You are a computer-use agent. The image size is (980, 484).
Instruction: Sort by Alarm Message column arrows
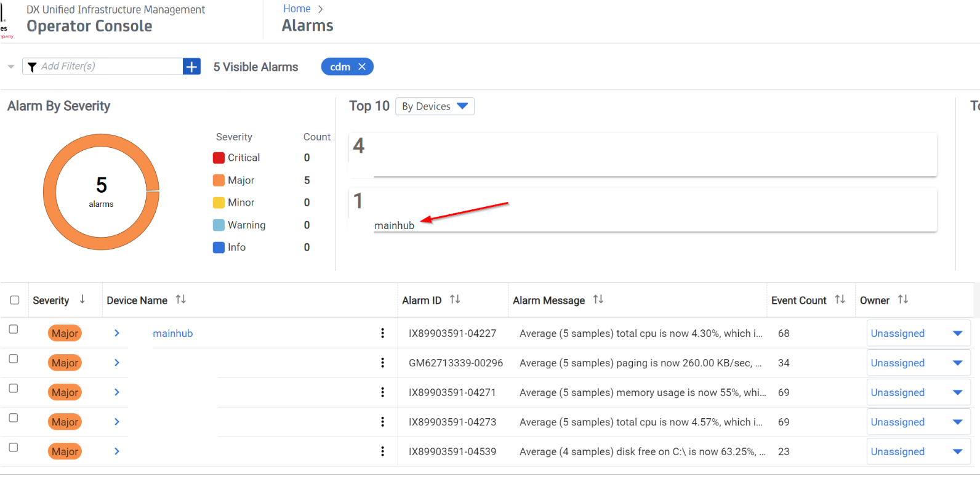click(598, 299)
